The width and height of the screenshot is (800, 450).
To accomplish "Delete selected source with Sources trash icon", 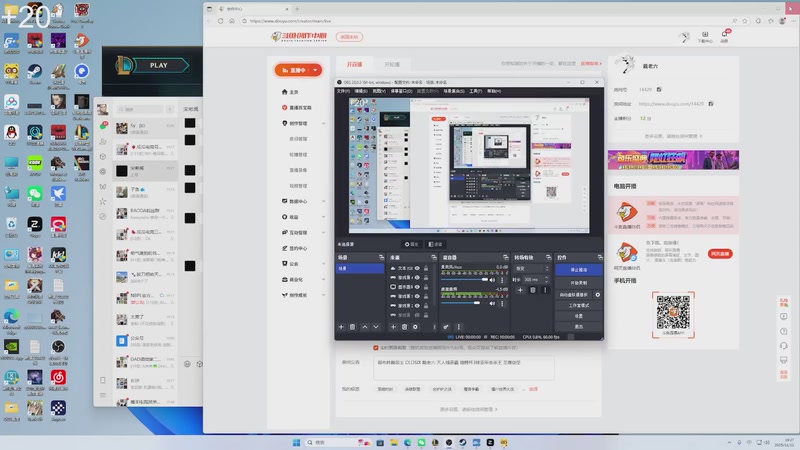I will [405, 327].
